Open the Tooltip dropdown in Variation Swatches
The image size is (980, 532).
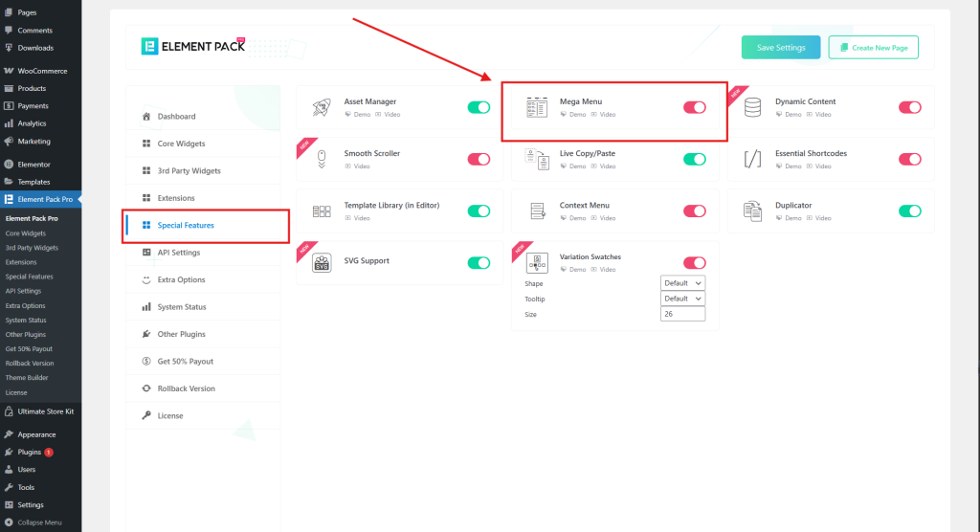[682, 299]
